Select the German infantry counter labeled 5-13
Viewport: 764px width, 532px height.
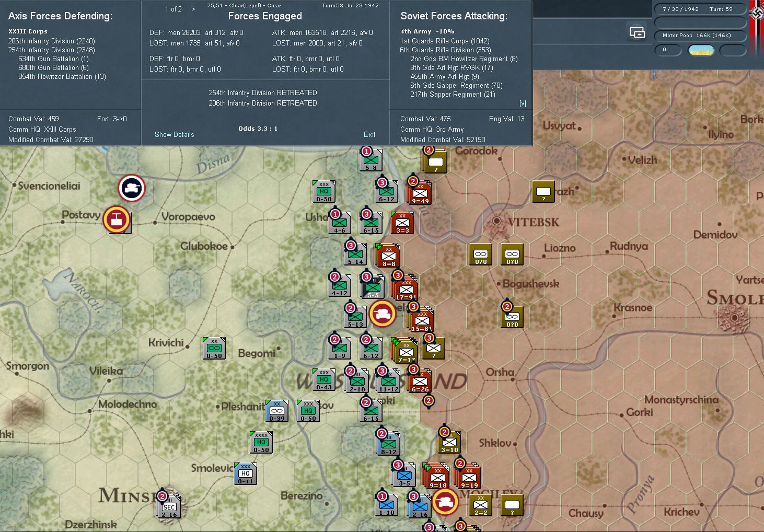355,317
